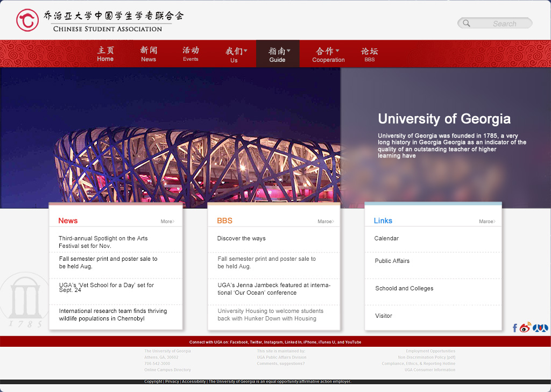Open the Public Affairs link
This screenshot has height=392, width=551.
tap(392, 261)
